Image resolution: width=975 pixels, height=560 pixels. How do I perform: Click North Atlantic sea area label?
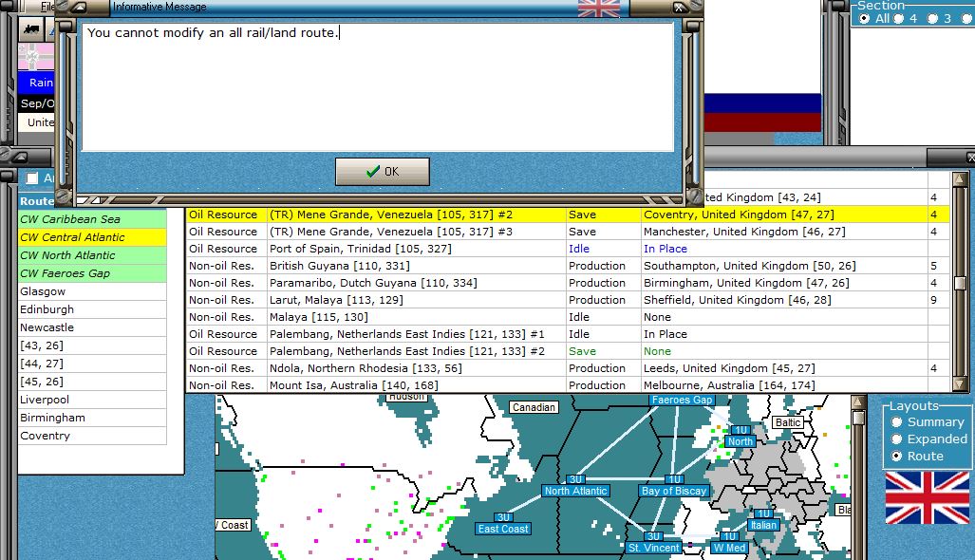pyautogui.click(x=576, y=491)
